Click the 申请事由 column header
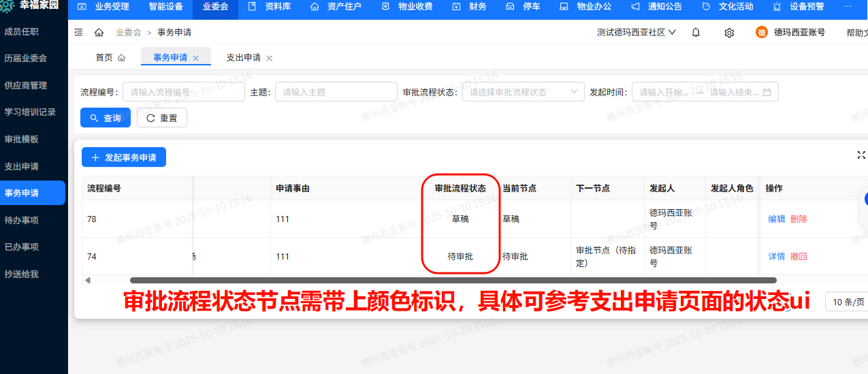Screen dimensions: 868x374 tap(293, 188)
